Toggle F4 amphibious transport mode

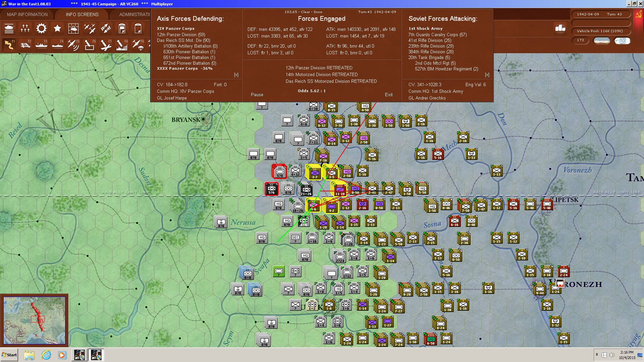click(57, 45)
